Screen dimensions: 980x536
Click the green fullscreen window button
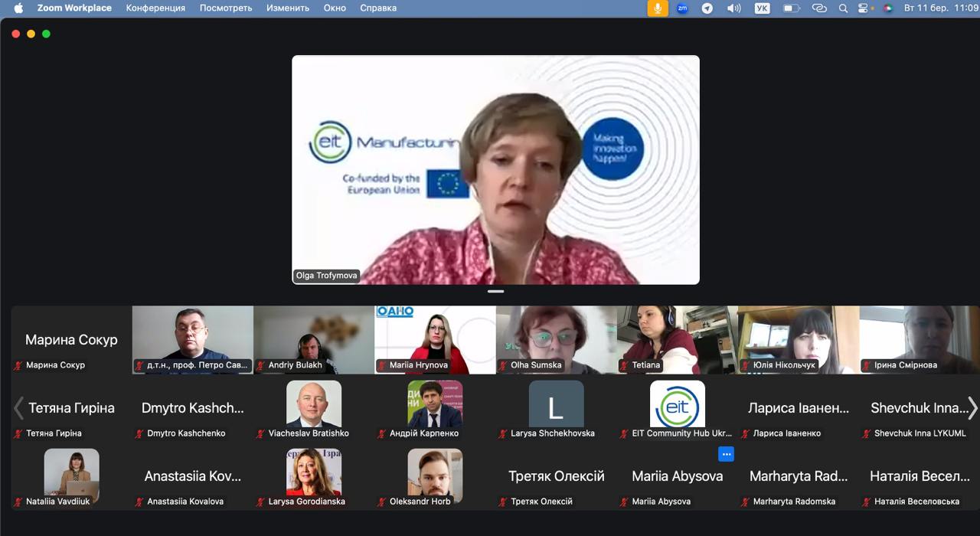click(x=46, y=34)
